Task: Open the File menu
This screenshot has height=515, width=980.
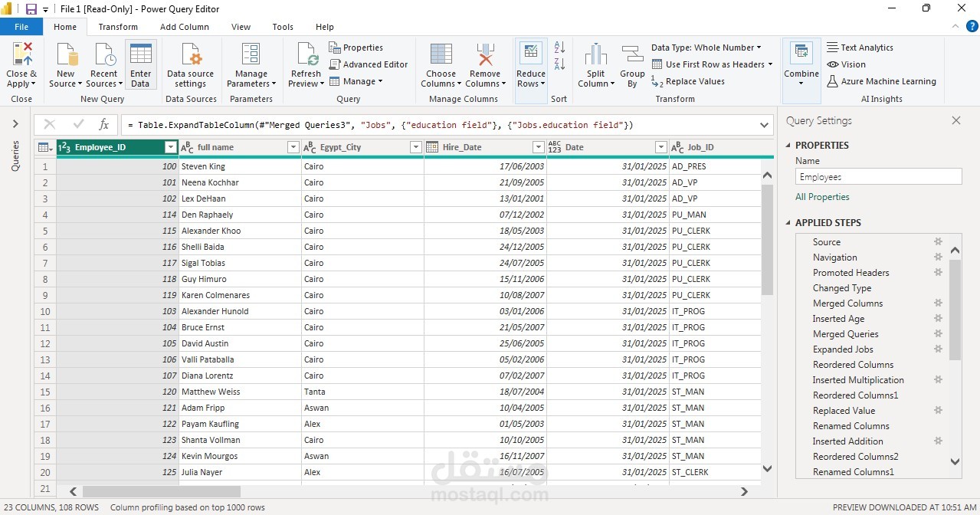Action: 21,27
